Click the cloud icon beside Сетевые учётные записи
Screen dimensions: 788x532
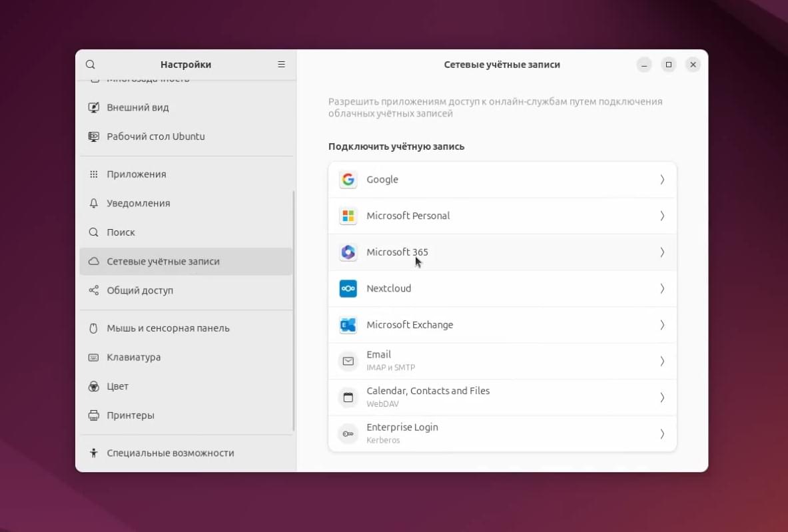93,261
